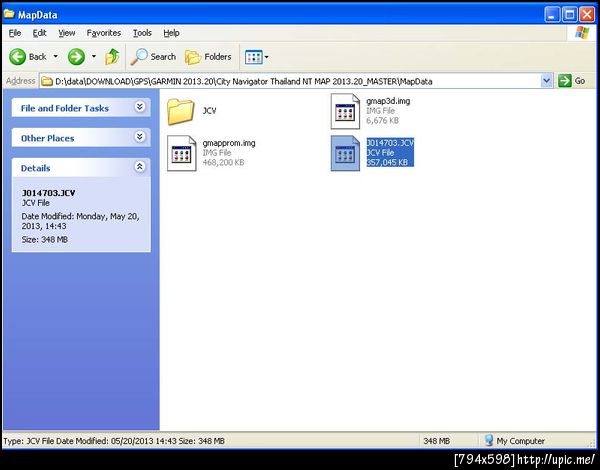Click the folder icon in address bar
This screenshot has width=600, height=470.
(x=47, y=81)
